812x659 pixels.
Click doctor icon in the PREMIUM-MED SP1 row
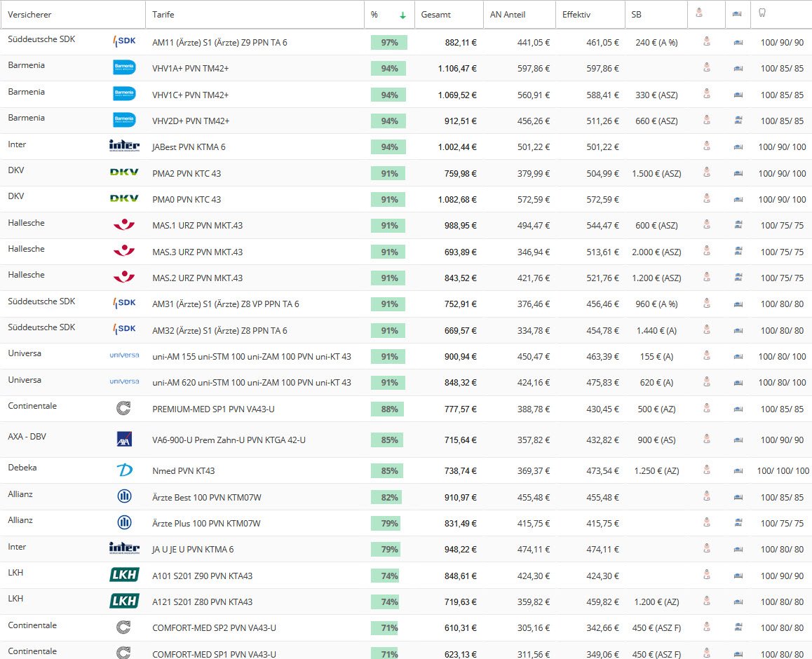coord(706,409)
